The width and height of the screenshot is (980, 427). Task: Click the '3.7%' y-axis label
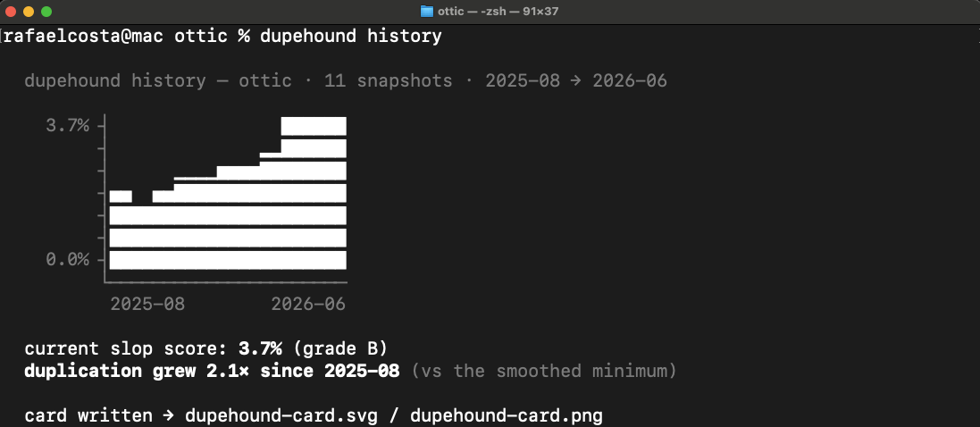coord(68,126)
